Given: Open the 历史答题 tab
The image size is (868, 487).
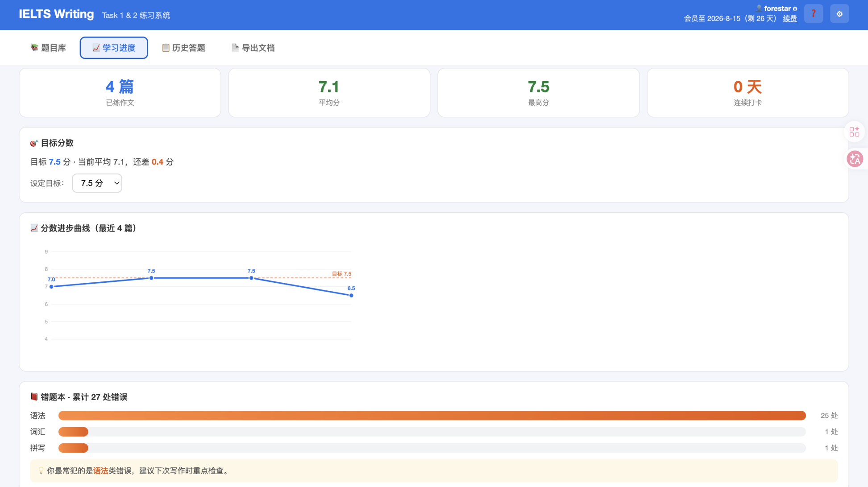Looking at the screenshot, I should pyautogui.click(x=183, y=48).
